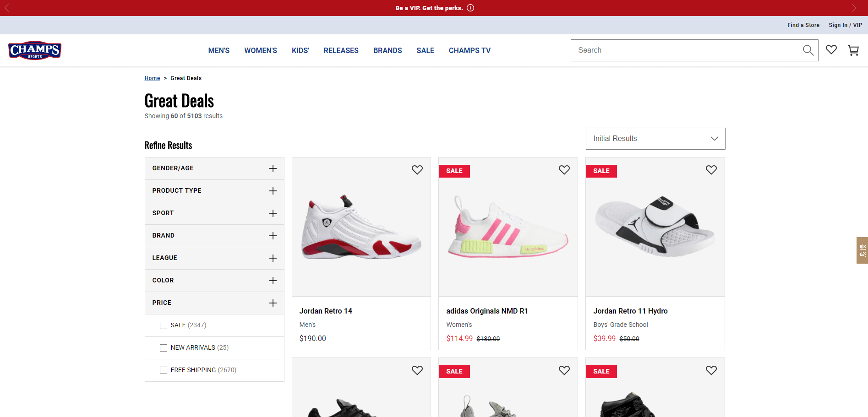Screen dimensions: 868x417
Task: Click the Champs Sports logo
Action: [x=35, y=50]
